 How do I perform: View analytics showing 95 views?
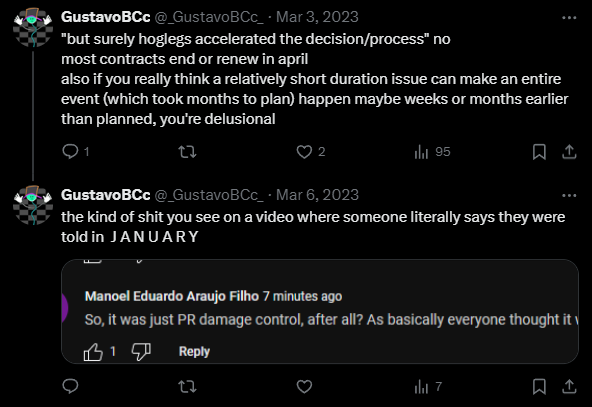tap(432, 152)
